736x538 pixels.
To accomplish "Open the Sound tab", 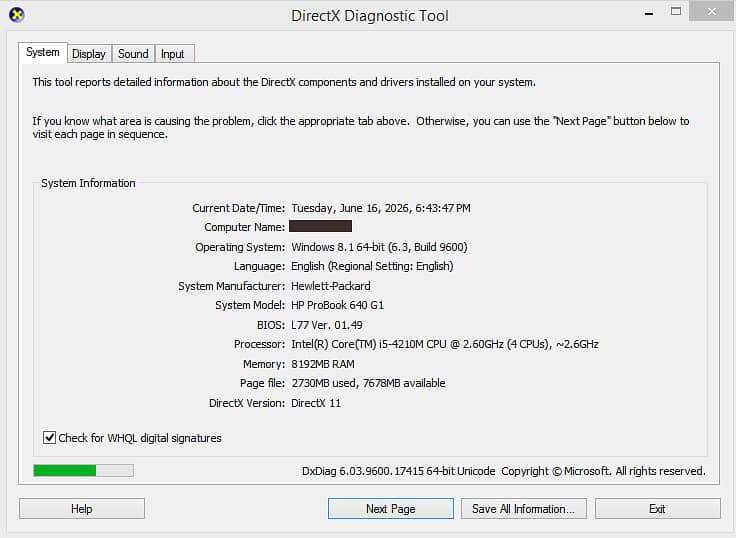I will point(133,54).
